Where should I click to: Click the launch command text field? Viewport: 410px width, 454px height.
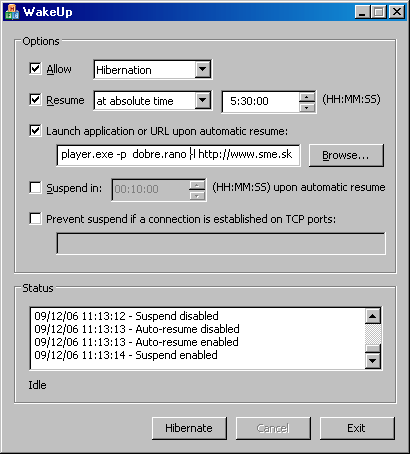click(x=178, y=155)
